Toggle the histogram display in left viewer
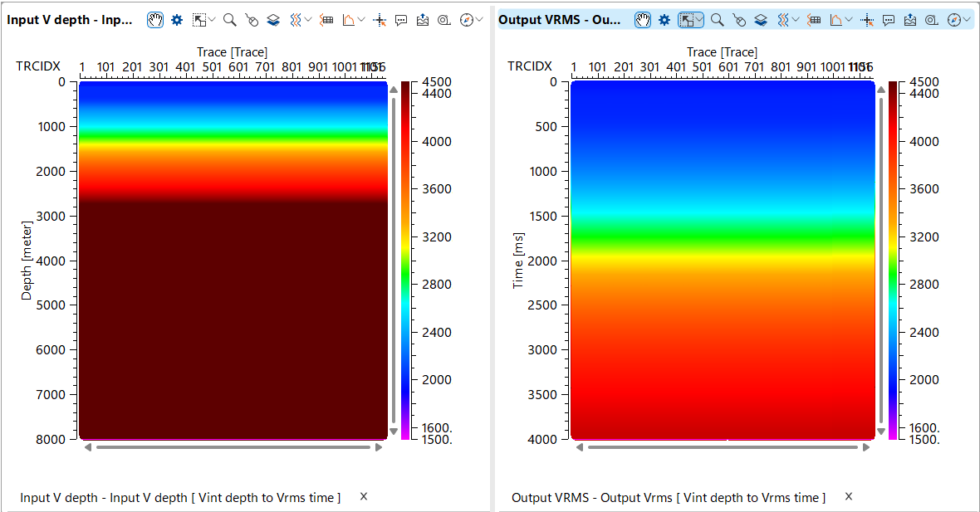 click(x=350, y=19)
